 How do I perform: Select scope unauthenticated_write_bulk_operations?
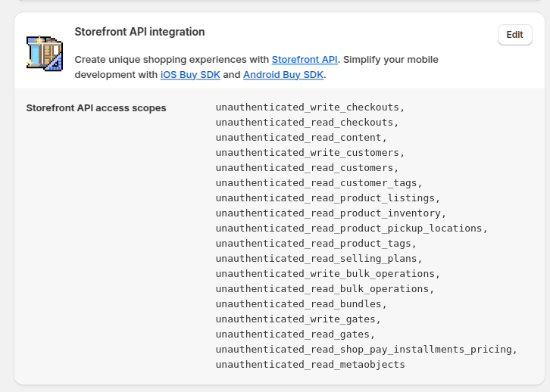click(325, 274)
